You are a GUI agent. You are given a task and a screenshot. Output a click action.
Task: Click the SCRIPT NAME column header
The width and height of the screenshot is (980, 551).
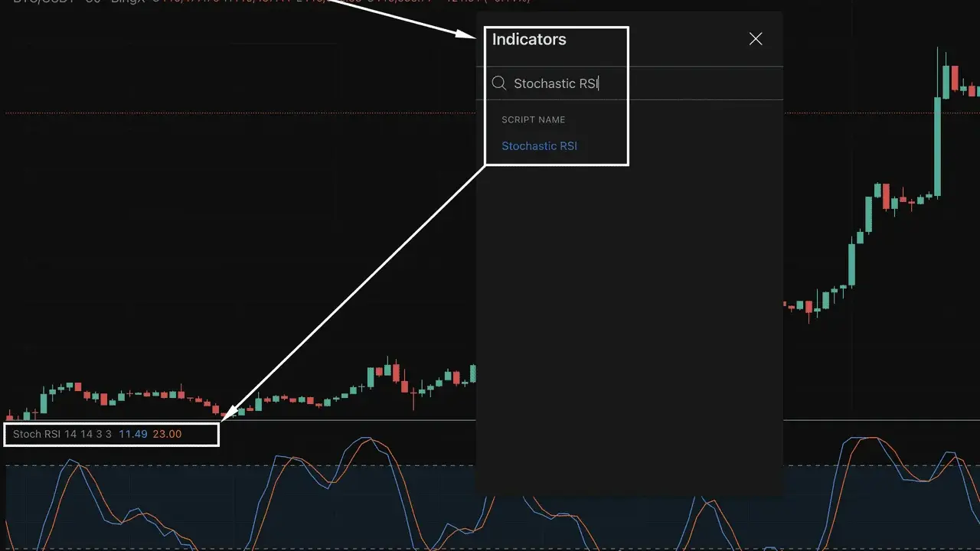coord(534,120)
